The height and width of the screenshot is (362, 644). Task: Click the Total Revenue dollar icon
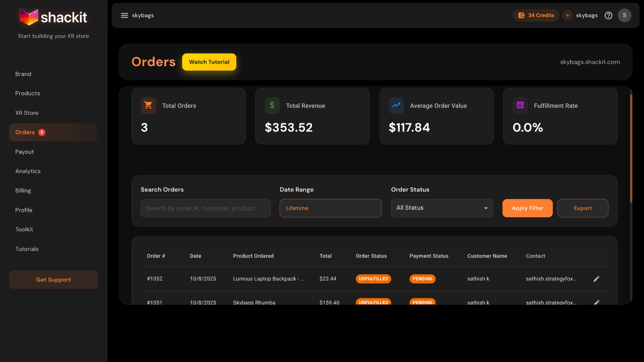(x=272, y=105)
